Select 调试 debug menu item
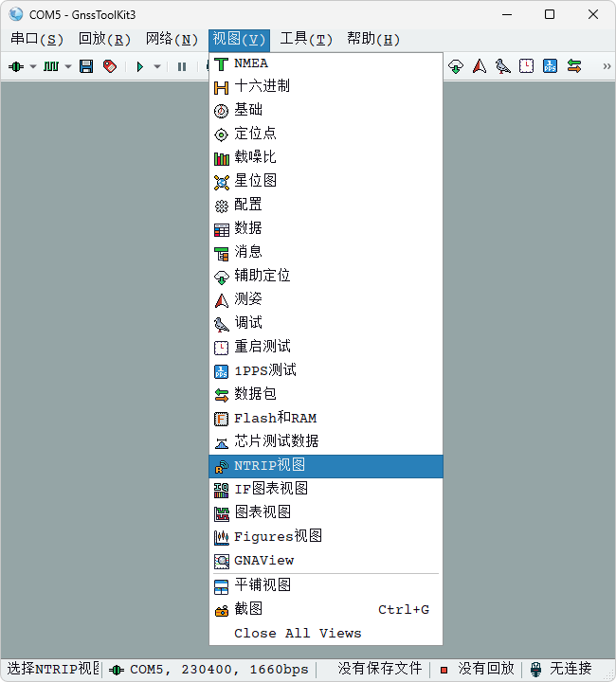The image size is (616, 682). click(x=326, y=324)
